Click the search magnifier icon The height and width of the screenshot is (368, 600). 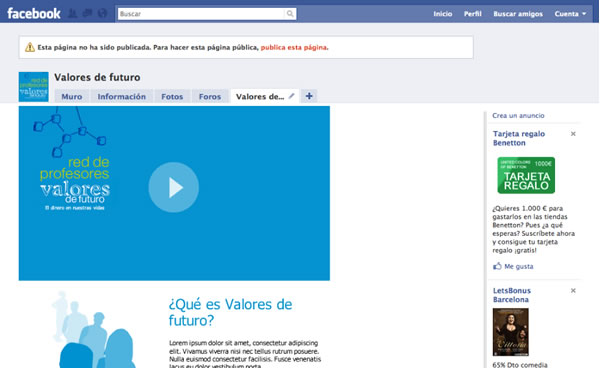coord(290,14)
